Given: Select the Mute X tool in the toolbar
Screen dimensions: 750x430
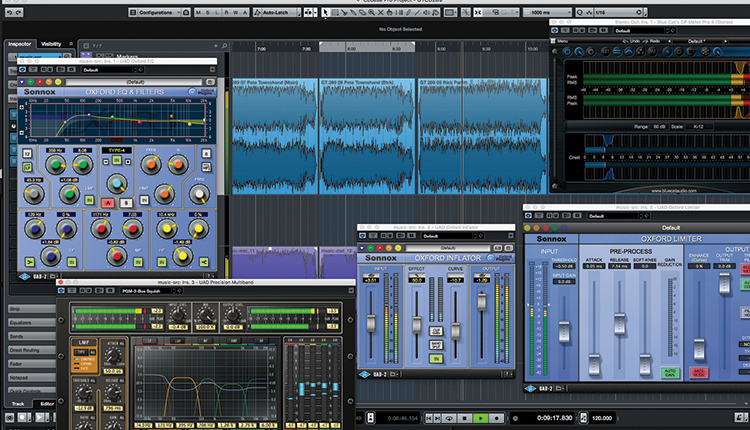Looking at the screenshot, I should click(x=381, y=12).
